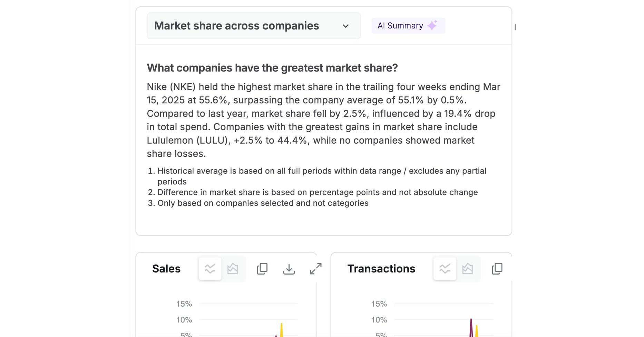Expand the Sales chart to fullscreen
This screenshot has height=337, width=644.
pos(315,269)
